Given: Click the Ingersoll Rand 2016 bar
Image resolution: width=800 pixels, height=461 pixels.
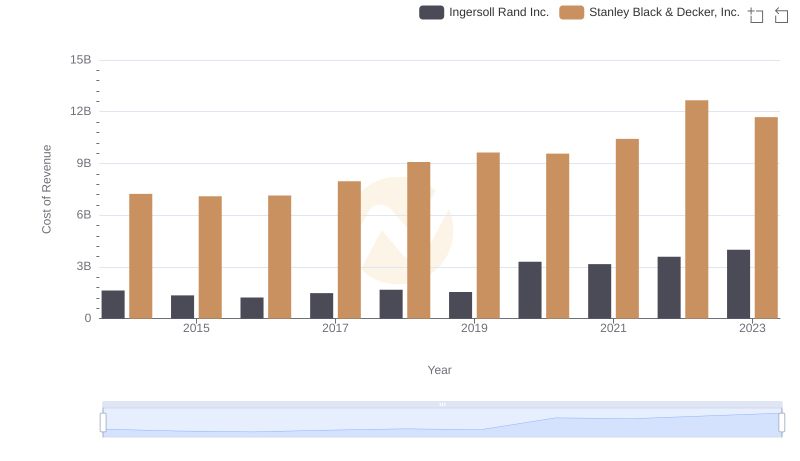Looking at the screenshot, I should click(x=252, y=308).
